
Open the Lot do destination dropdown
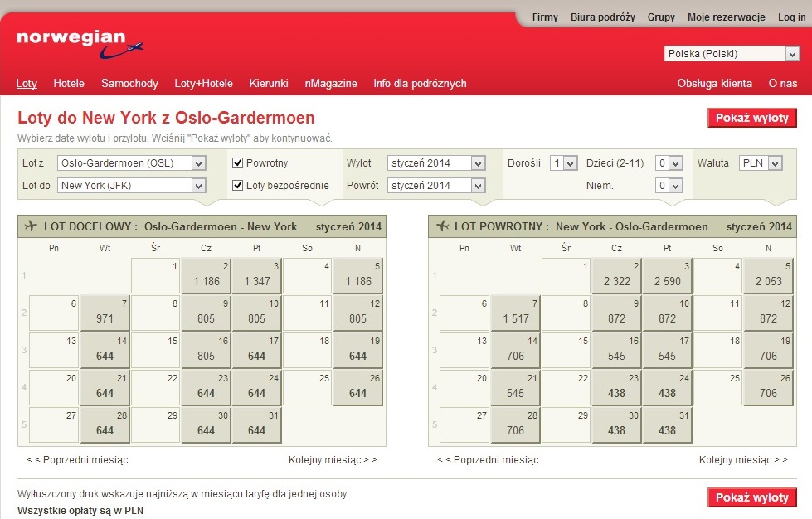[x=132, y=185]
